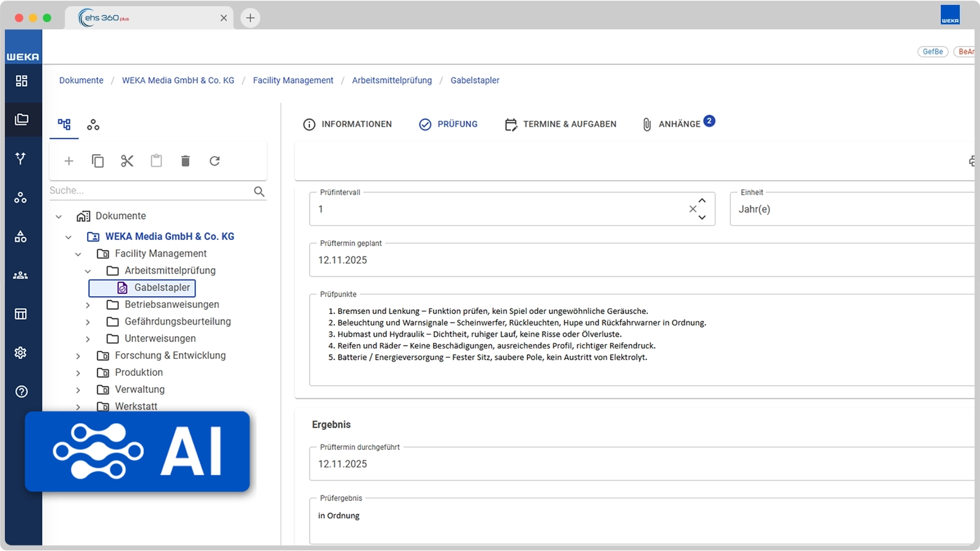This screenshot has width=980, height=551.
Task: Open the INFORMATIONEN tab
Action: click(347, 124)
